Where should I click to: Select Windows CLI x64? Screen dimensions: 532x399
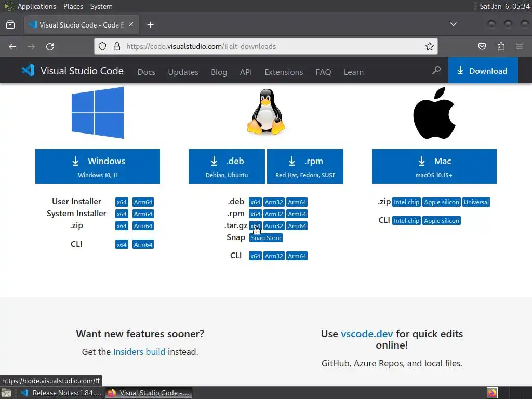click(x=122, y=245)
